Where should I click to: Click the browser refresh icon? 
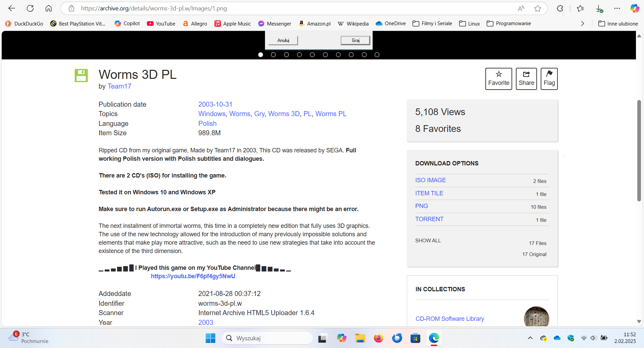[30, 8]
